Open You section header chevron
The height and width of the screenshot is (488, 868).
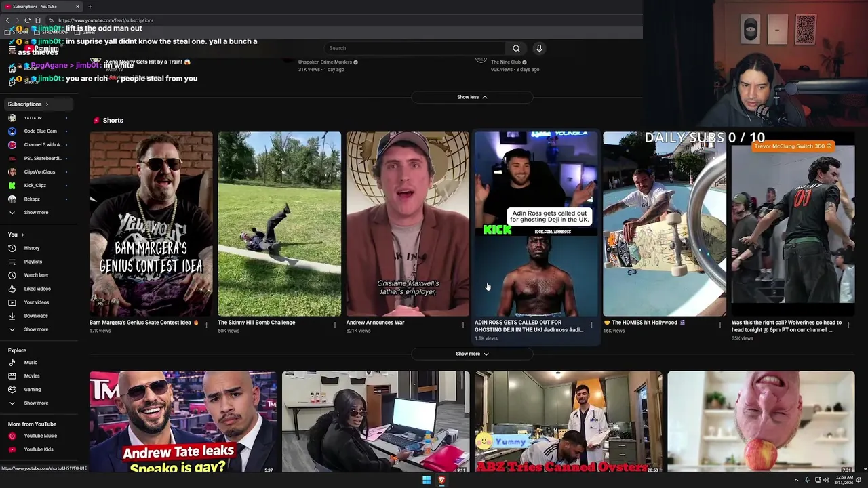click(x=22, y=235)
